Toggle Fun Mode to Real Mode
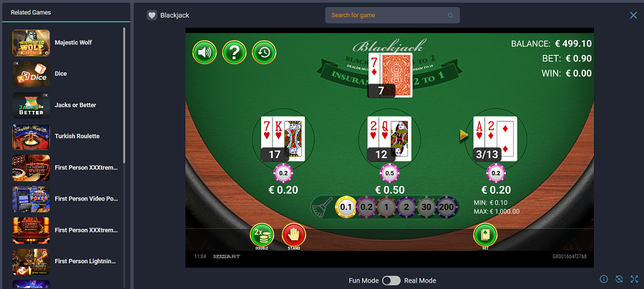644x289 pixels. pyautogui.click(x=391, y=281)
